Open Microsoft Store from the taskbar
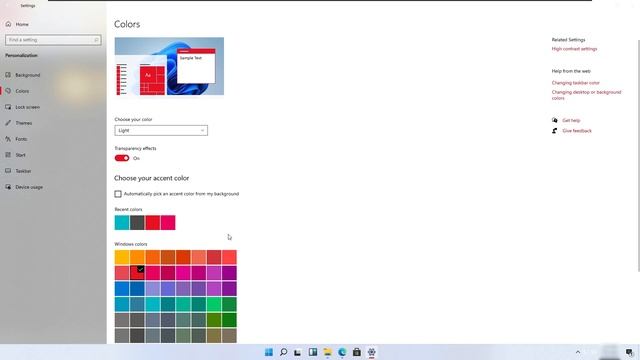Screen dimensions: 640x360 point(357,352)
